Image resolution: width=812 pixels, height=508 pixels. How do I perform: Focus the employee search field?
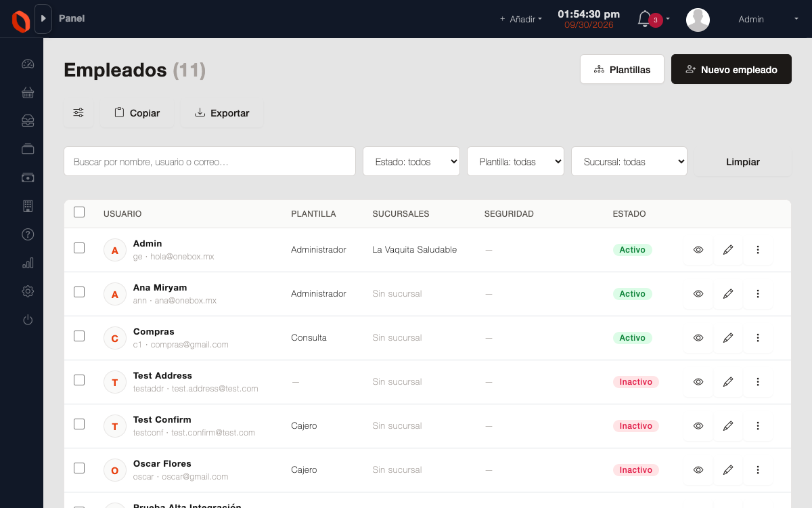click(x=210, y=161)
